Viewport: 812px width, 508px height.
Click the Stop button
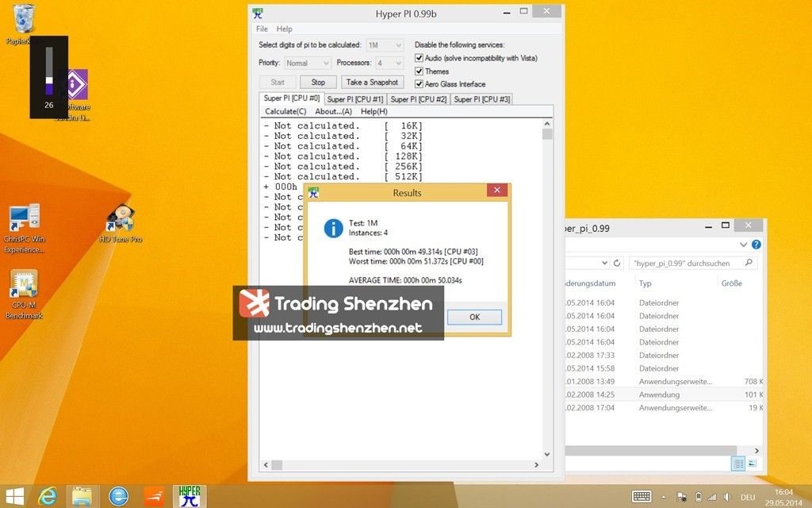coord(319,83)
